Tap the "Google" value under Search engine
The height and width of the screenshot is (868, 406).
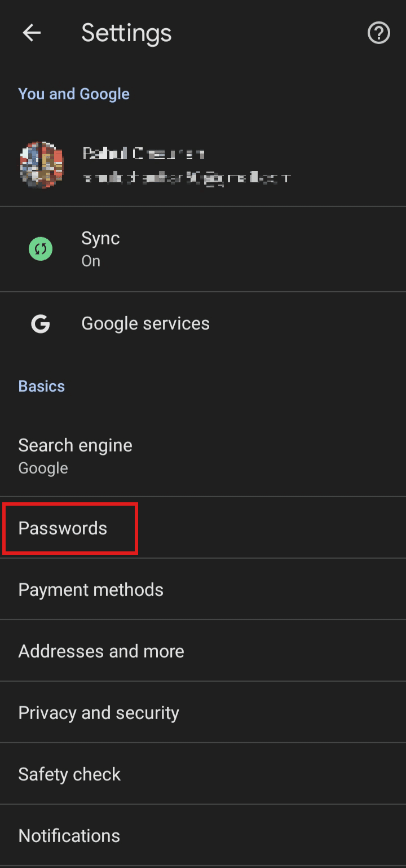pyautogui.click(x=43, y=468)
